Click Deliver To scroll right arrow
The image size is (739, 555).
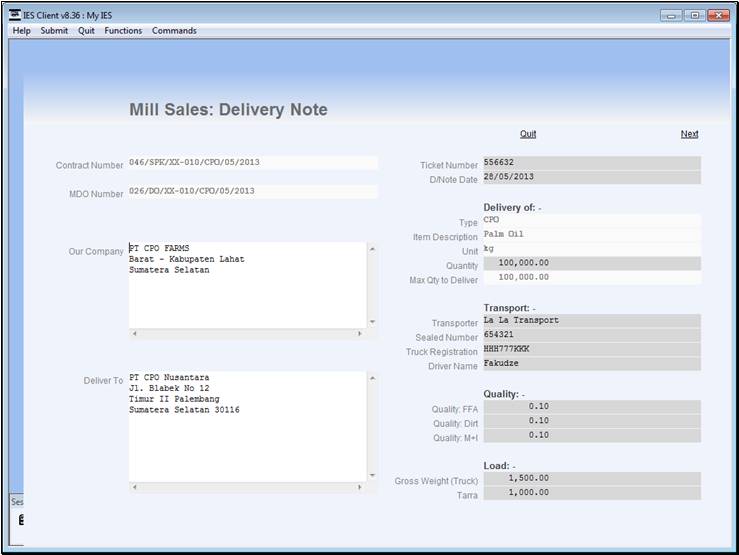click(360, 487)
